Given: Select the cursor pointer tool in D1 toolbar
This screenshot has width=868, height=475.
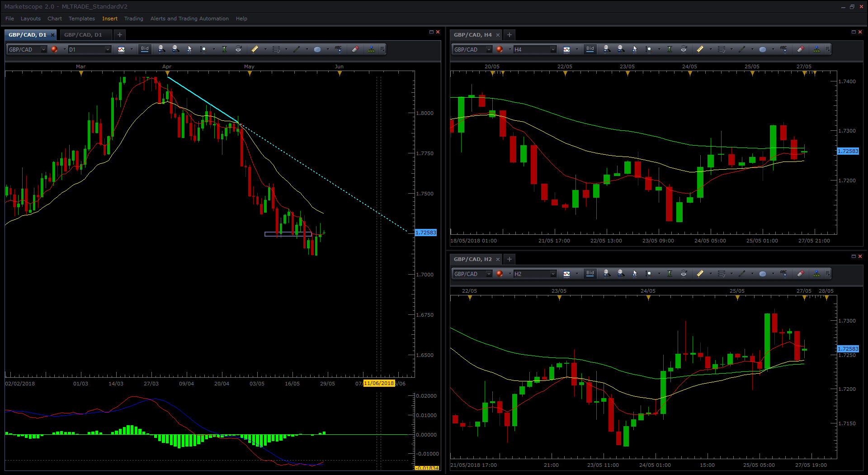Looking at the screenshot, I should pyautogui.click(x=189, y=49).
